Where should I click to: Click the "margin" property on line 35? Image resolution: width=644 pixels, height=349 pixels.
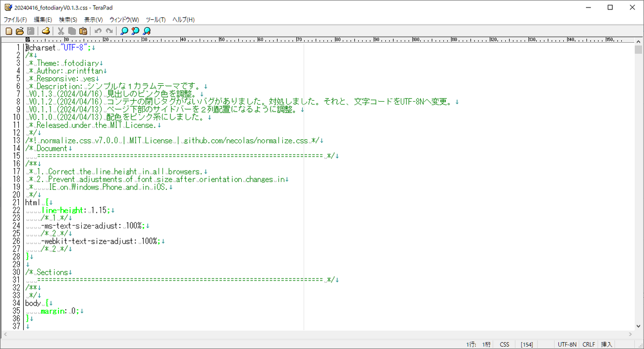pos(53,311)
